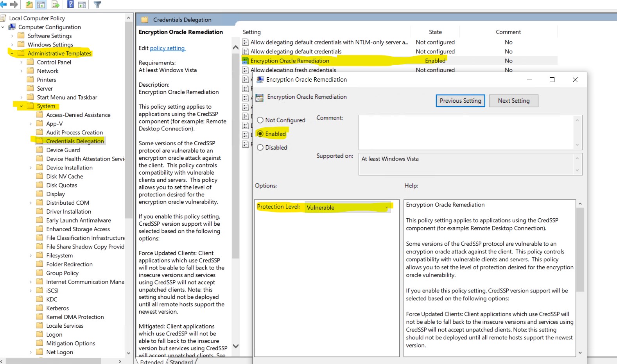Click the Control Panel folder icon
The height and width of the screenshot is (364, 617).
30,62
